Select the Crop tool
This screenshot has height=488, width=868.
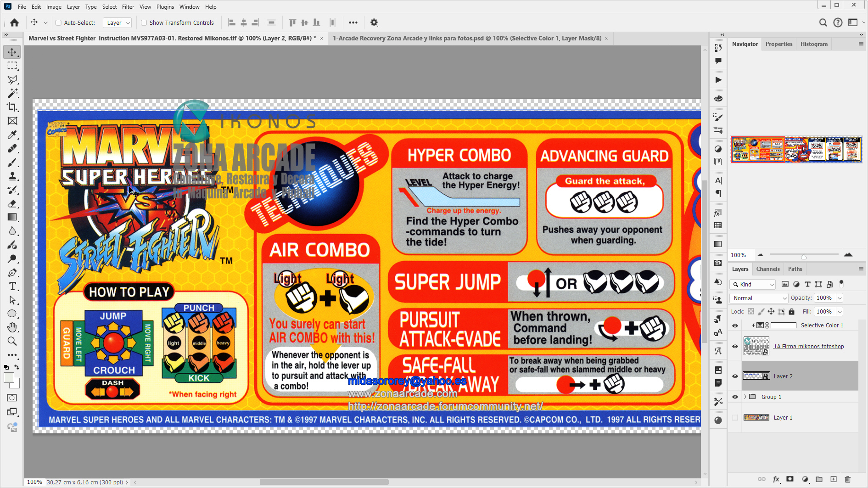click(x=12, y=107)
